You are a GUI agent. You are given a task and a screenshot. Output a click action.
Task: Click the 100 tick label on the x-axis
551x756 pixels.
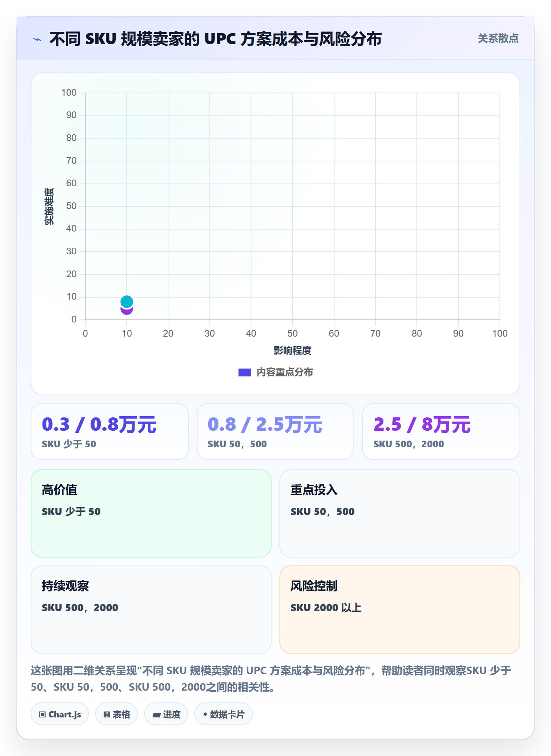coord(500,334)
